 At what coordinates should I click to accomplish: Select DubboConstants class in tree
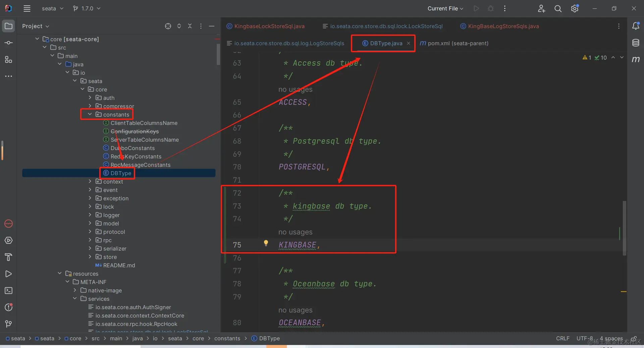coord(132,148)
